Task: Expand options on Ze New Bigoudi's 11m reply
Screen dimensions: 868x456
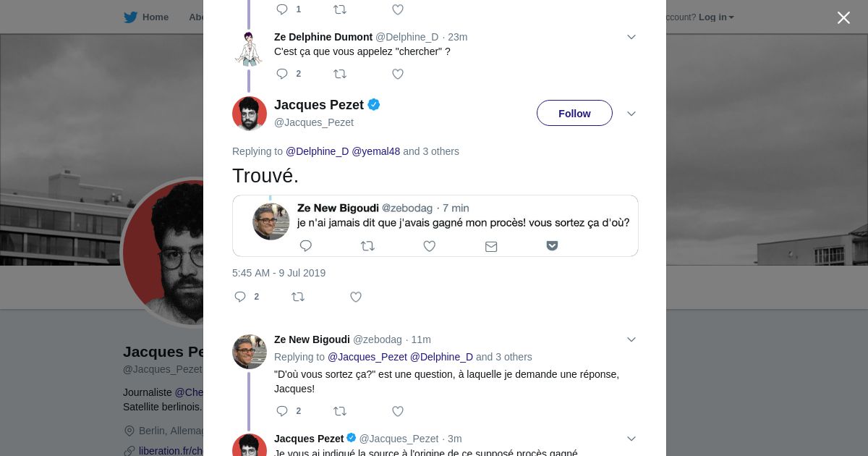Action: (x=631, y=339)
